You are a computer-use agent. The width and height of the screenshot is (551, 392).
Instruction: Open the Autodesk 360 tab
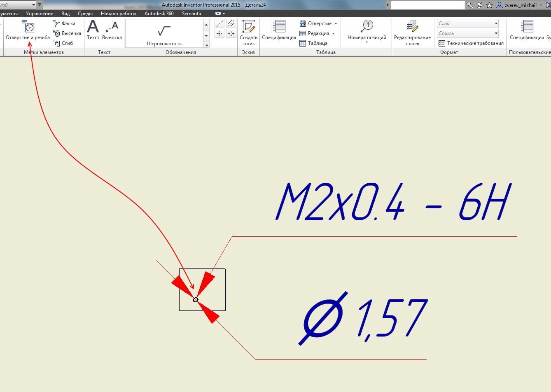coord(159,14)
